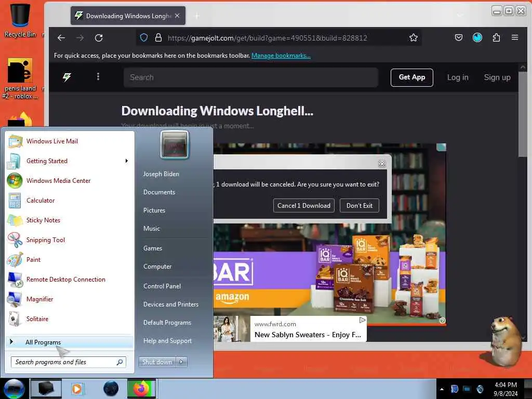Click Don't Exit button

[360, 205]
